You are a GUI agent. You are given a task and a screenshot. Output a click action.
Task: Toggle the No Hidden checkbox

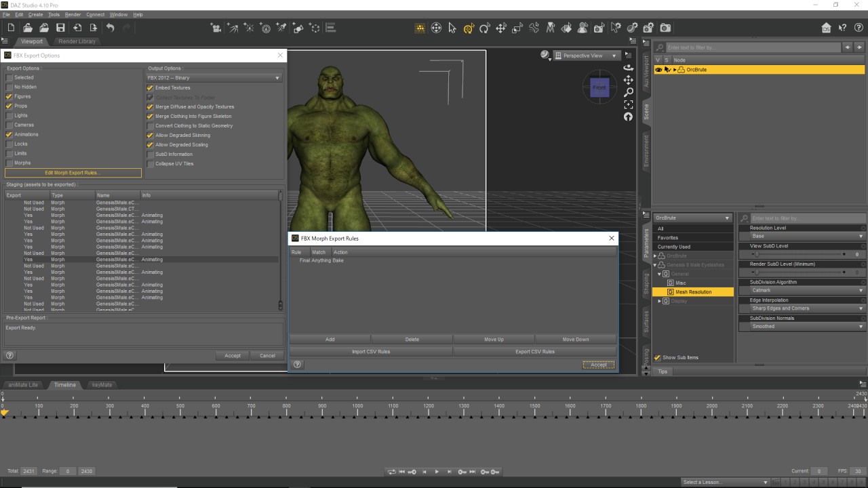coord(9,87)
